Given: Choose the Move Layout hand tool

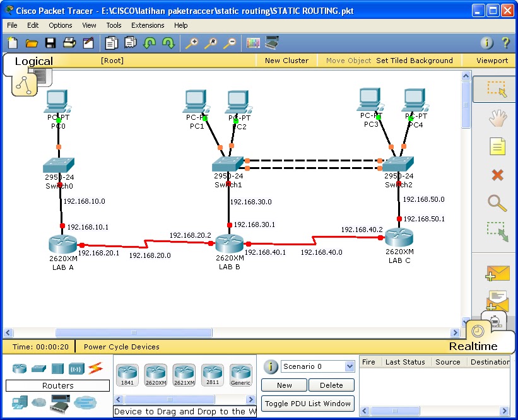Looking at the screenshot, I should [497, 118].
